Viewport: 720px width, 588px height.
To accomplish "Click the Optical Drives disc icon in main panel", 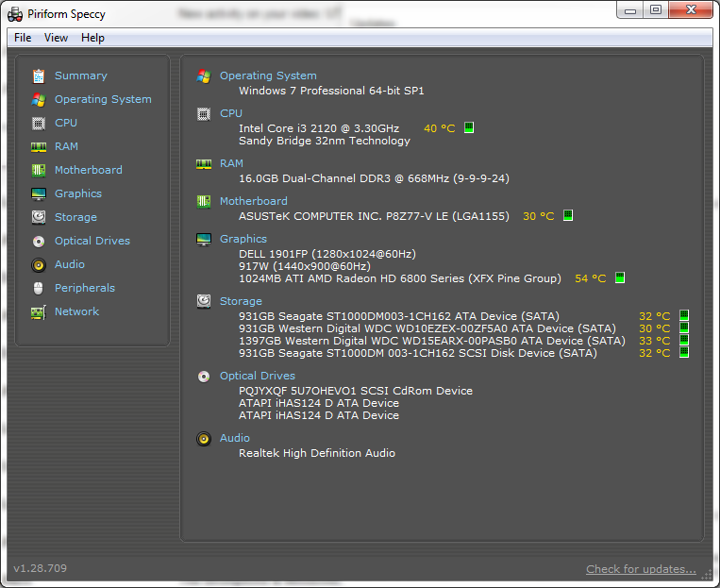I will pos(204,377).
